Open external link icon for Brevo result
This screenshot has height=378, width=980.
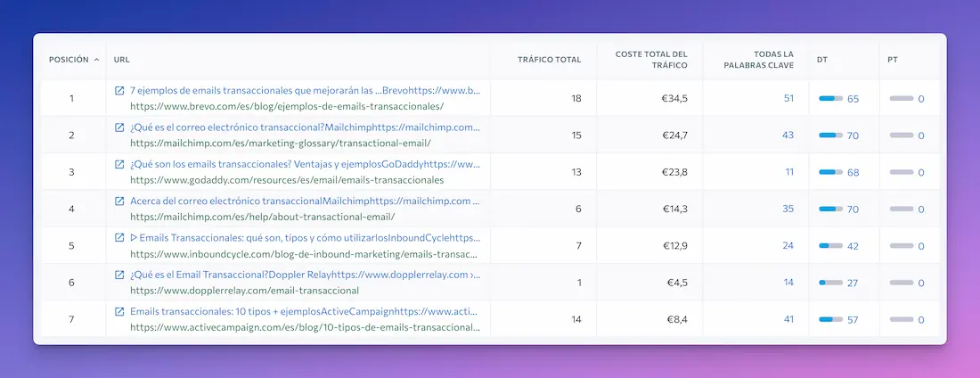(x=119, y=90)
